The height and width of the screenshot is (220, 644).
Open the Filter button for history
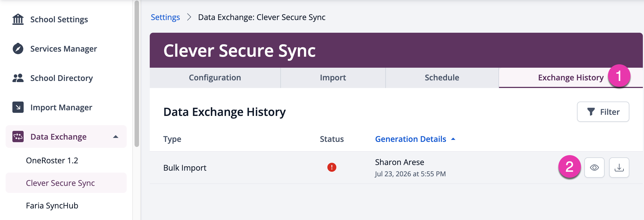pos(603,112)
